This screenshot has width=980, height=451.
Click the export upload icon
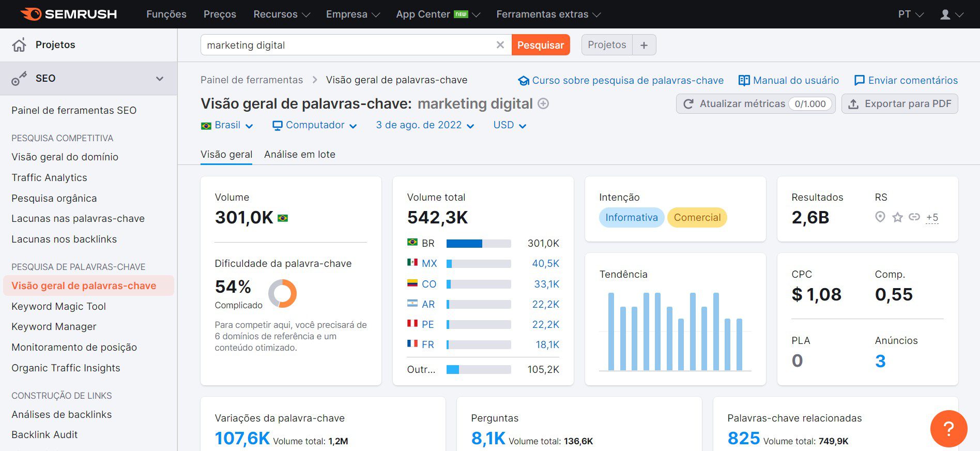[853, 104]
